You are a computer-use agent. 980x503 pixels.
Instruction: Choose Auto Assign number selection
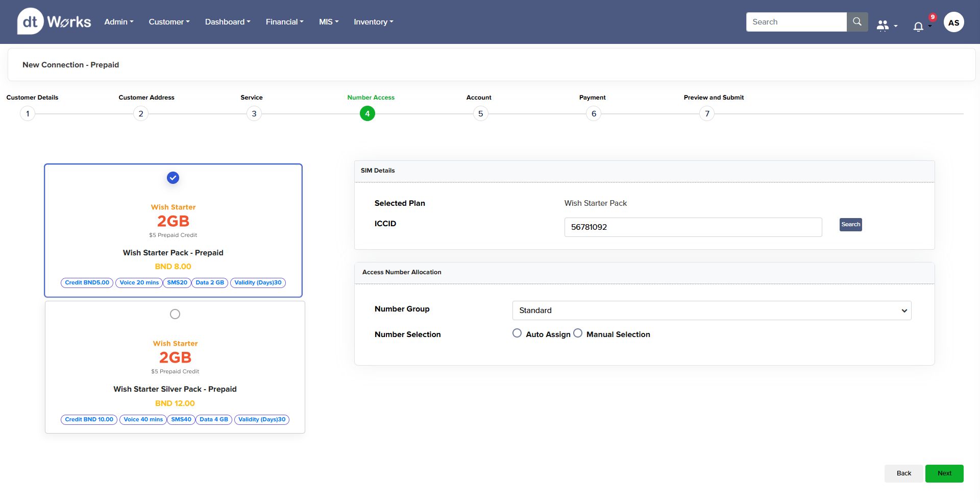(517, 333)
